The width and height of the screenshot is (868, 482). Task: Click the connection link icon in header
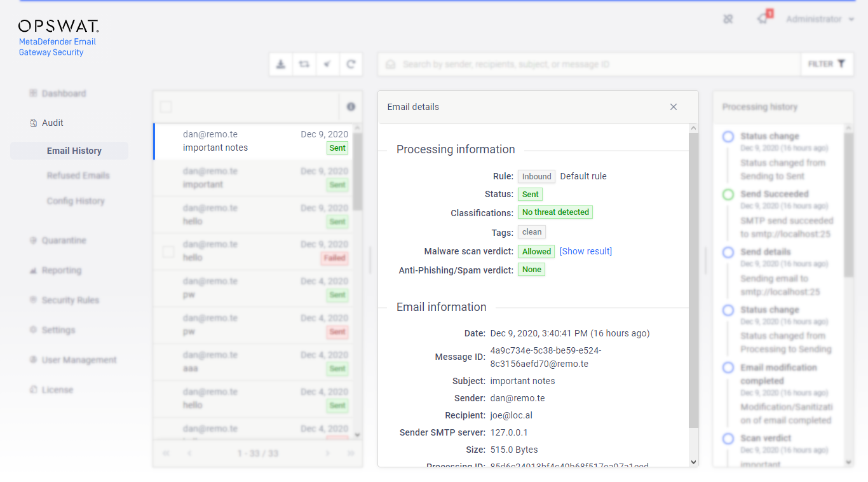pyautogui.click(x=728, y=19)
